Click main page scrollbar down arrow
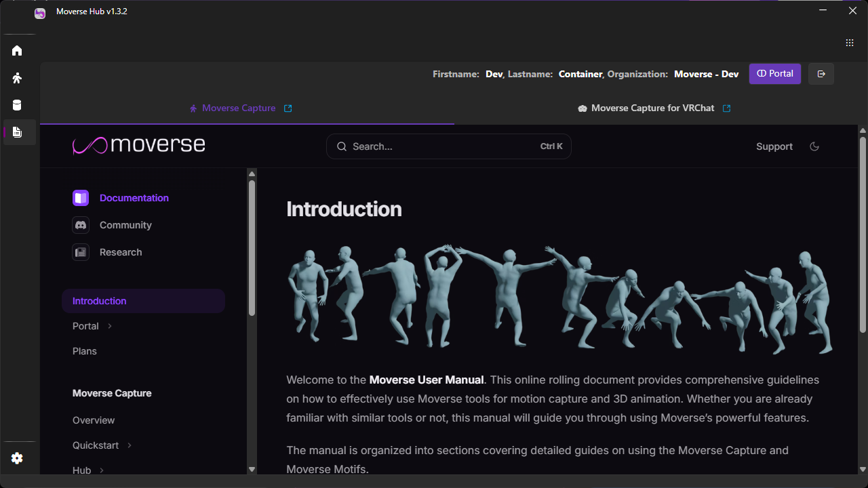Image resolution: width=868 pixels, height=488 pixels. pos(863,469)
